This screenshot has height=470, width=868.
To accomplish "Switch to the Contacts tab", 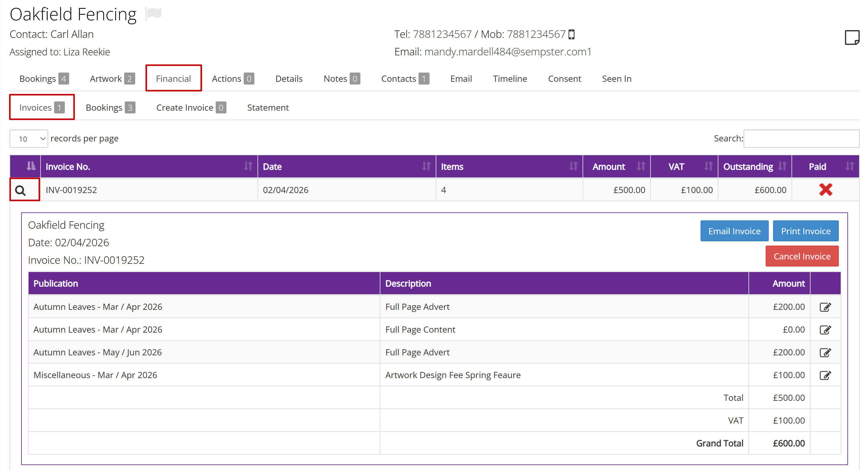I will point(405,79).
